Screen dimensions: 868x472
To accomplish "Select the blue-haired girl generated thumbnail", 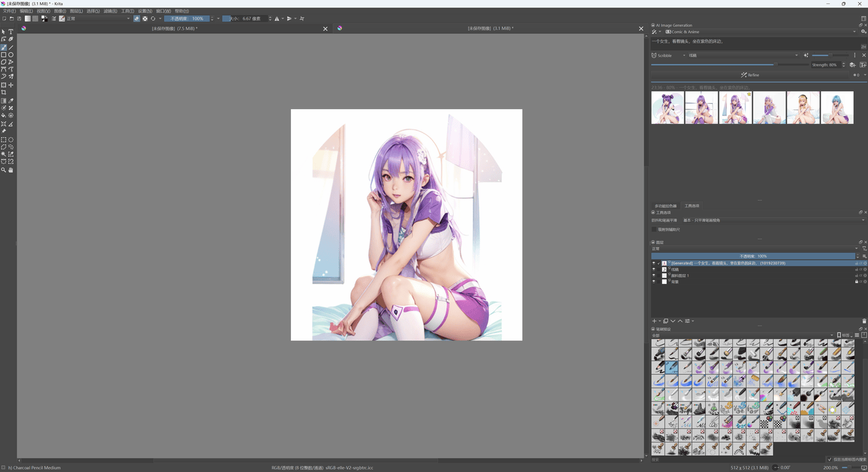I will pyautogui.click(x=837, y=108).
